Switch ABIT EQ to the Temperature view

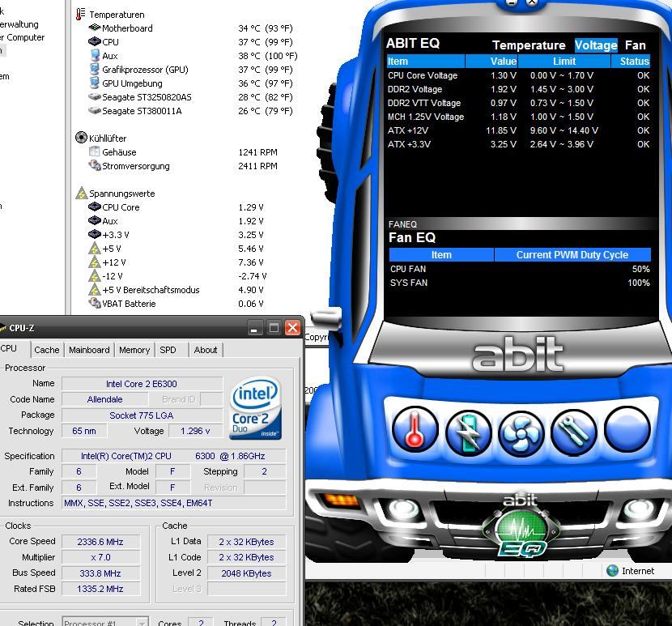529,45
